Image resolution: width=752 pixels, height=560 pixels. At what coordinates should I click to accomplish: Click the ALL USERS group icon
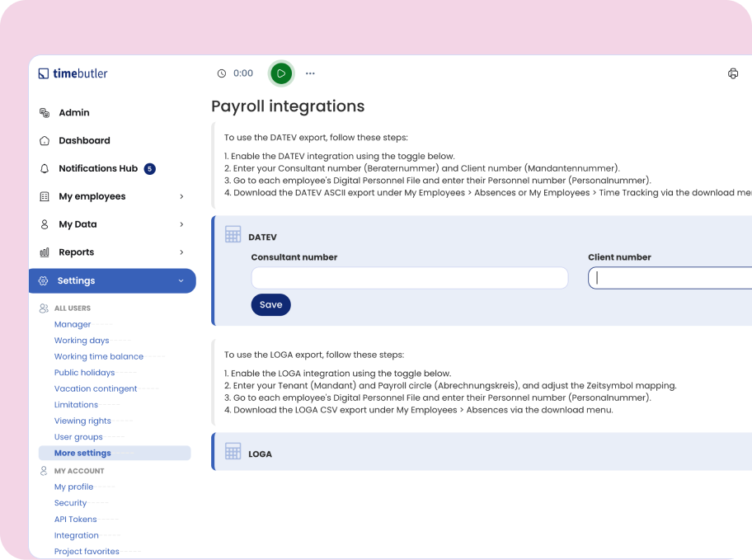tap(44, 308)
